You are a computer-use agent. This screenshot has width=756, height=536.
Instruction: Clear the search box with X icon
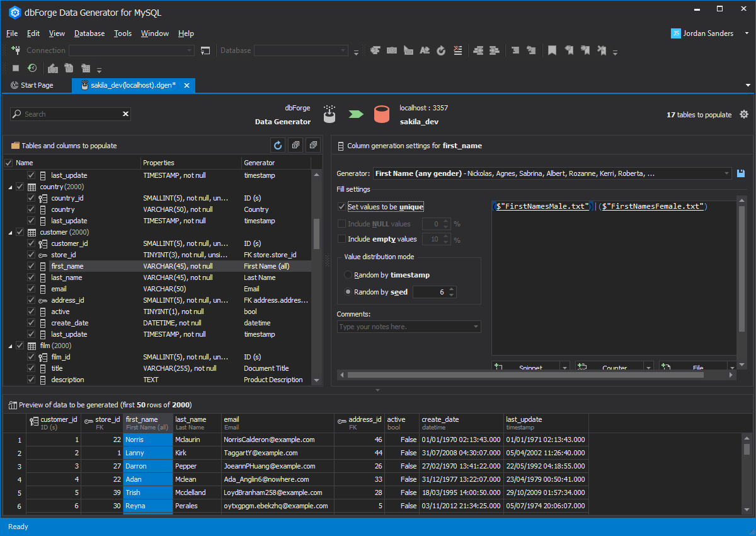tap(125, 114)
